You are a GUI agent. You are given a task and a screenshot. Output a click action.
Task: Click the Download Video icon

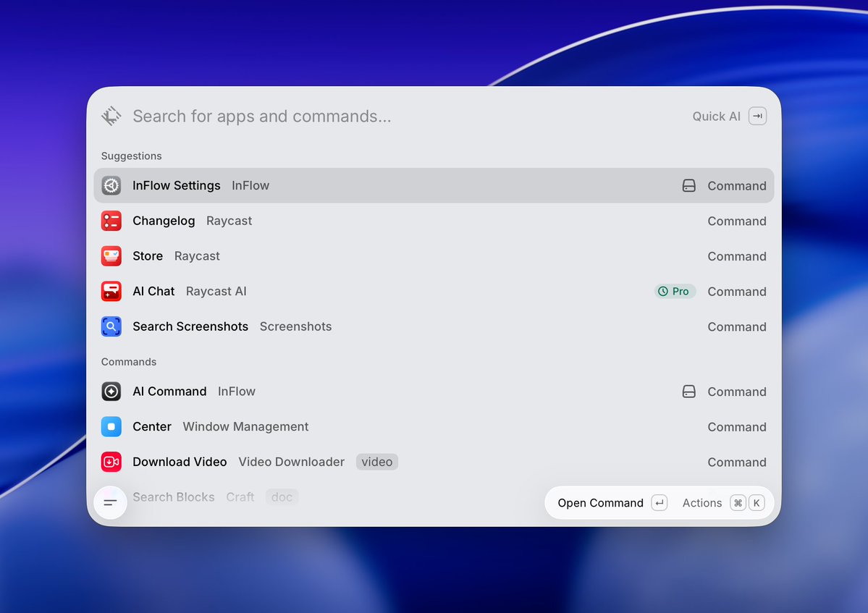point(111,462)
